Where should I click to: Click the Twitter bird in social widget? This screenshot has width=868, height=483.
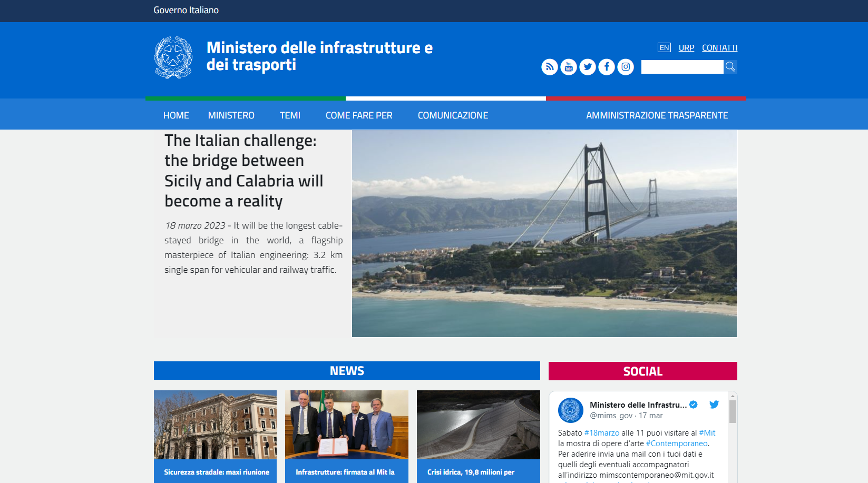coord(714,405)
